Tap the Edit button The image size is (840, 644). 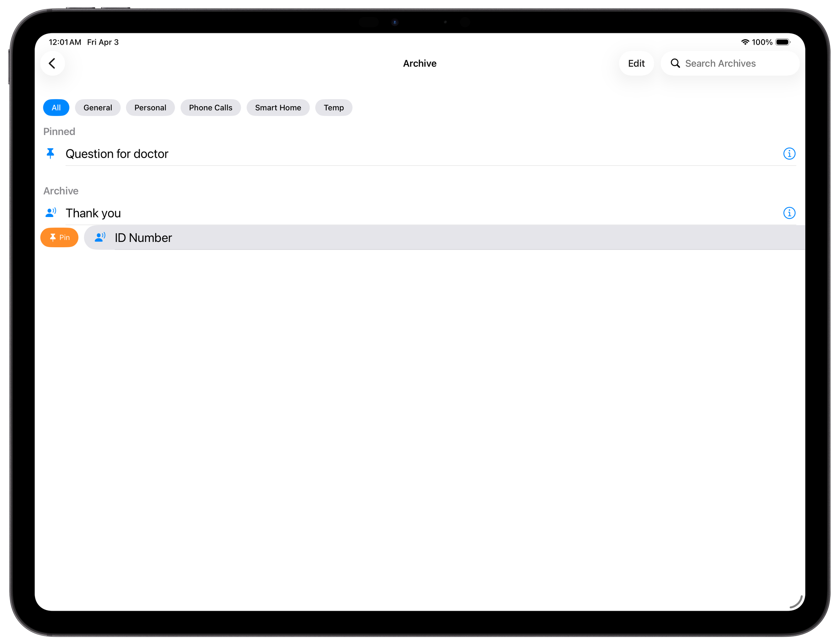click(636, 63)
